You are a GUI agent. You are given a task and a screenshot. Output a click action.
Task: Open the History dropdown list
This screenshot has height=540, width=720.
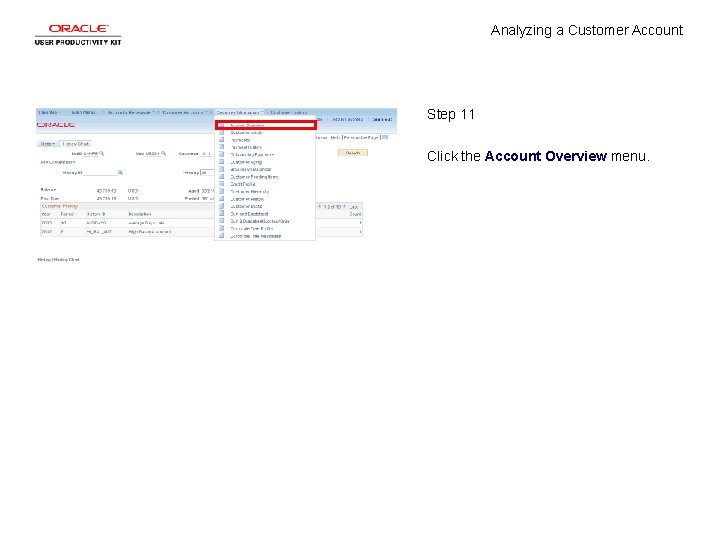pyautogui.click(x=207, y=173)
